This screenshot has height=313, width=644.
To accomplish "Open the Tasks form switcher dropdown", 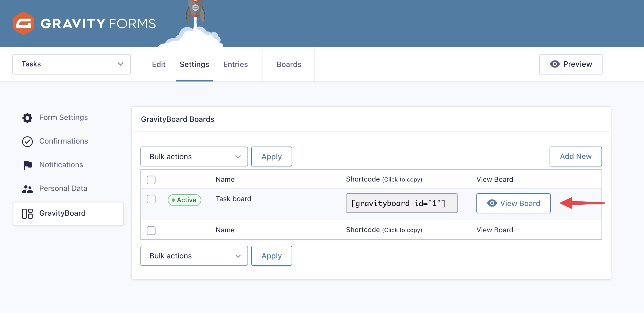I will click(x=72, y=64).
